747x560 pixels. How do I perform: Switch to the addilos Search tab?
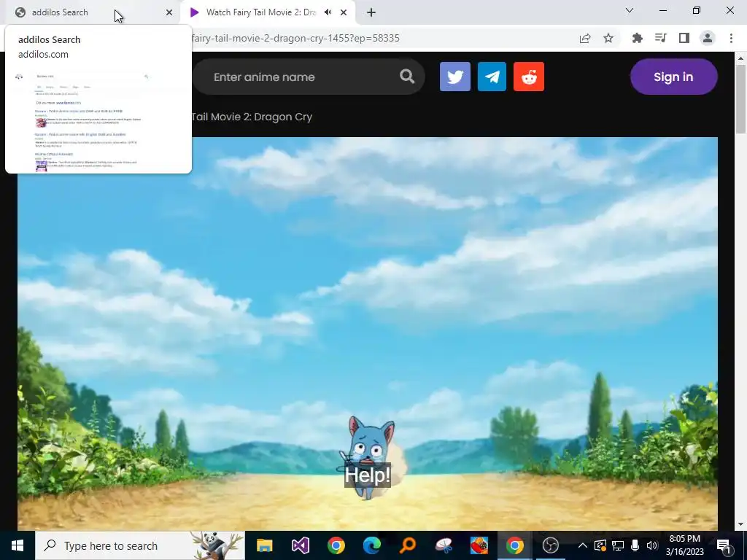point(93,12)
